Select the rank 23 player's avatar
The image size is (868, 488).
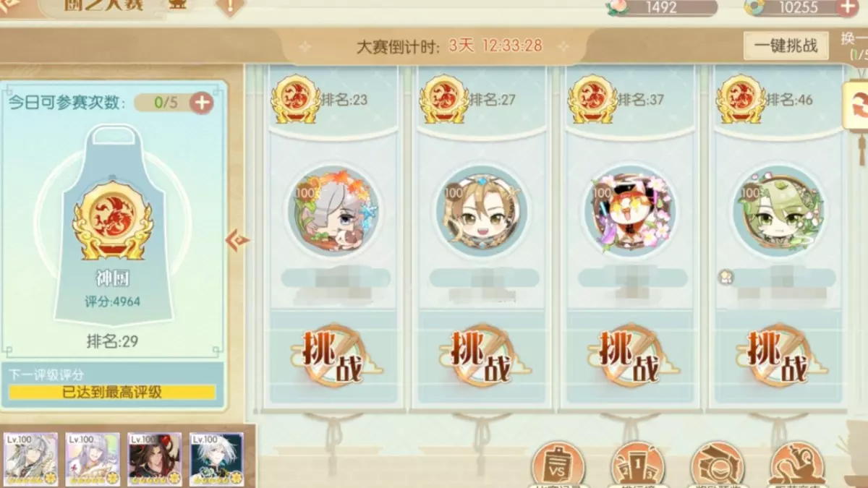[333, 210]
